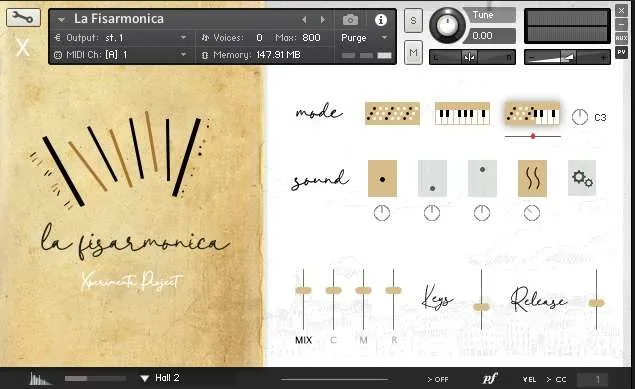Open the wrench instrument edit tool

[x=23, y=18]
